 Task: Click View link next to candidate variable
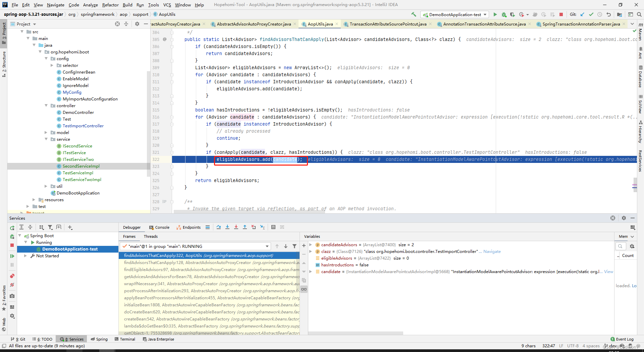coord(608,271)
